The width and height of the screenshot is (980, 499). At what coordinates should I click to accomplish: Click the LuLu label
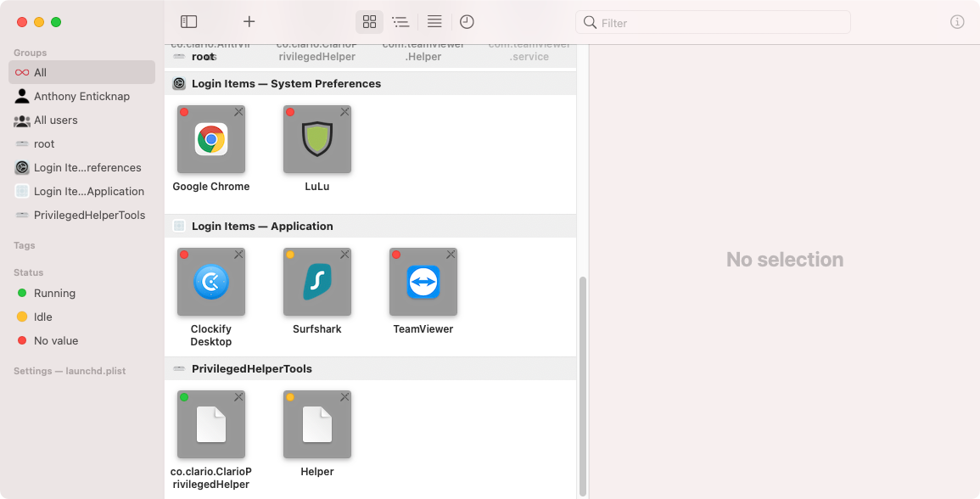pos(316,187)
